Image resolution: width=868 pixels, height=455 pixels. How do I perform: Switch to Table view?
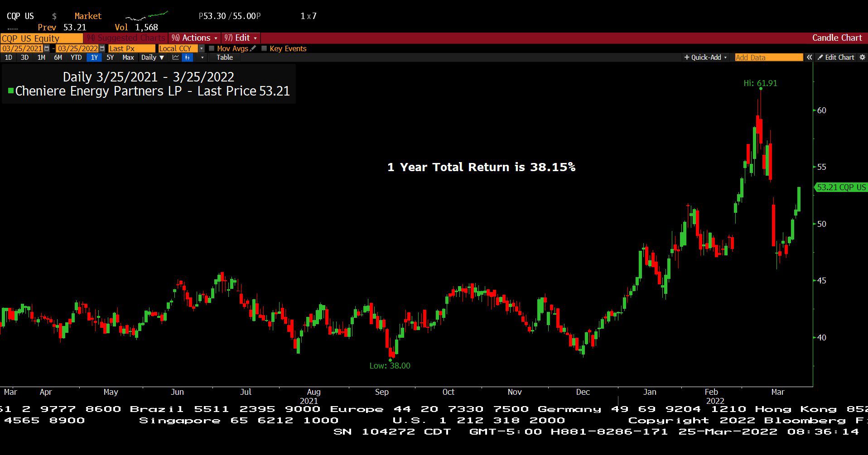[x=225, y=57]
